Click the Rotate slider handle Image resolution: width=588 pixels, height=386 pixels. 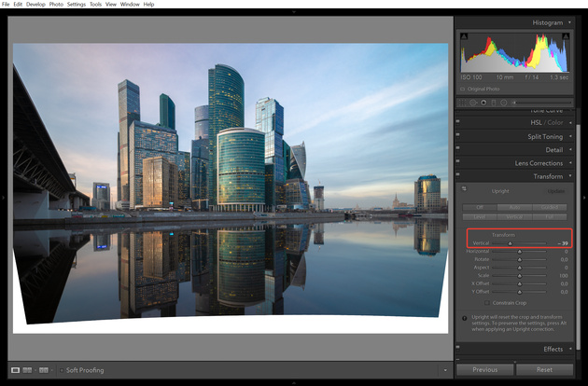click(x=519, y=260)
